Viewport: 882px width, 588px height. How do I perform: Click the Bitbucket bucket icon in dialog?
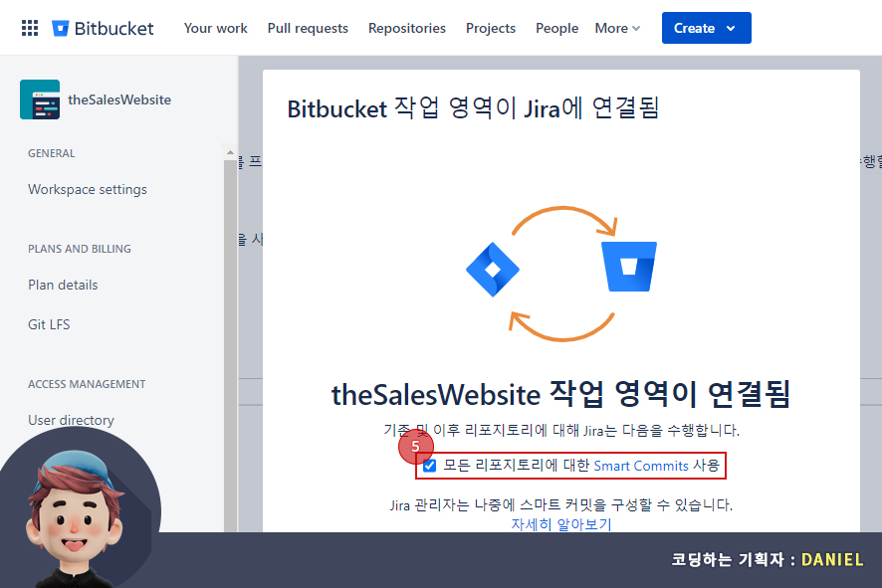[x=629, y=267]
